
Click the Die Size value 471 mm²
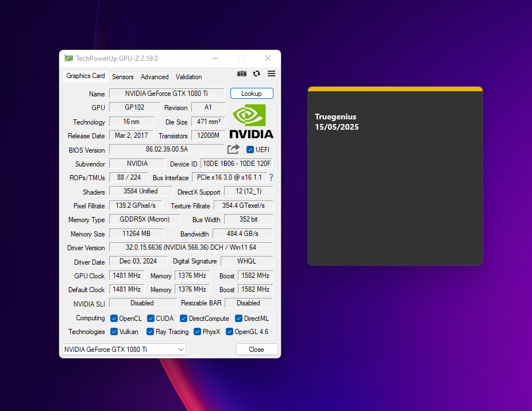pos(209,121)
